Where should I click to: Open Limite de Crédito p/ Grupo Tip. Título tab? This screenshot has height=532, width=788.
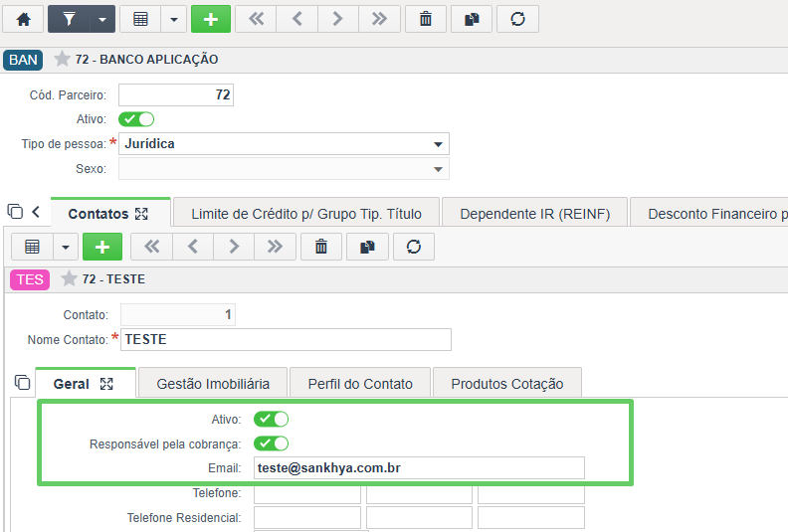click(306, 214)
